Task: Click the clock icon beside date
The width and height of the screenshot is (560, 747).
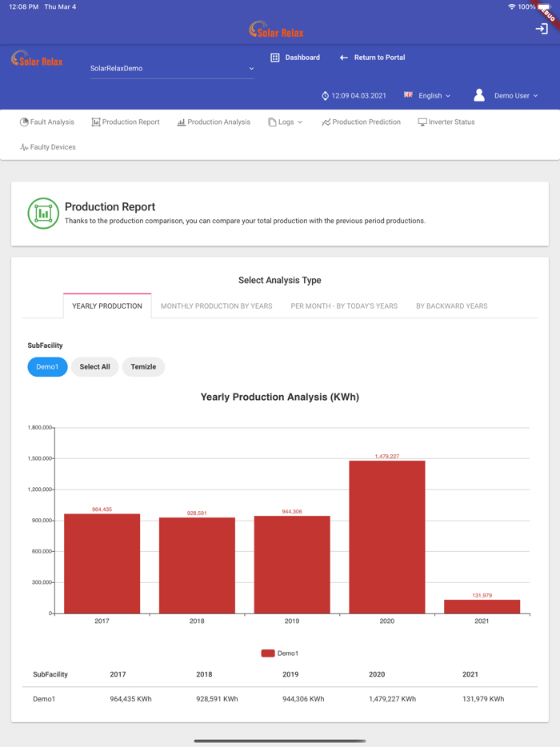Action: point(325,96)
